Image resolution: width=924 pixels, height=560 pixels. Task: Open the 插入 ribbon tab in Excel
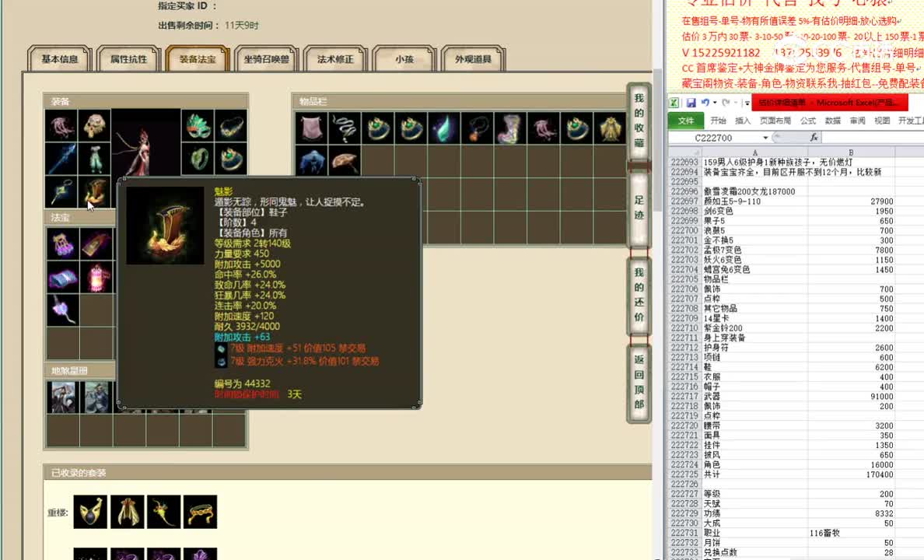tap(743, 121)
